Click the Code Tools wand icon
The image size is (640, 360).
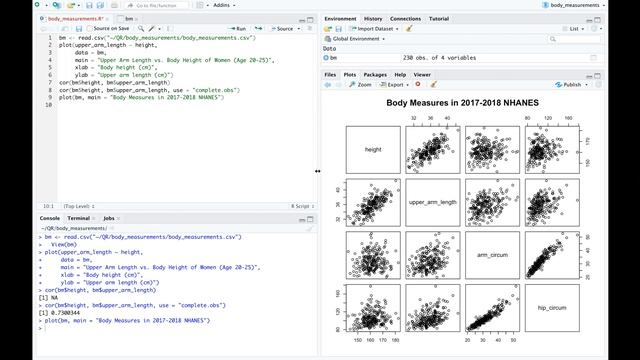click(152, 29)
